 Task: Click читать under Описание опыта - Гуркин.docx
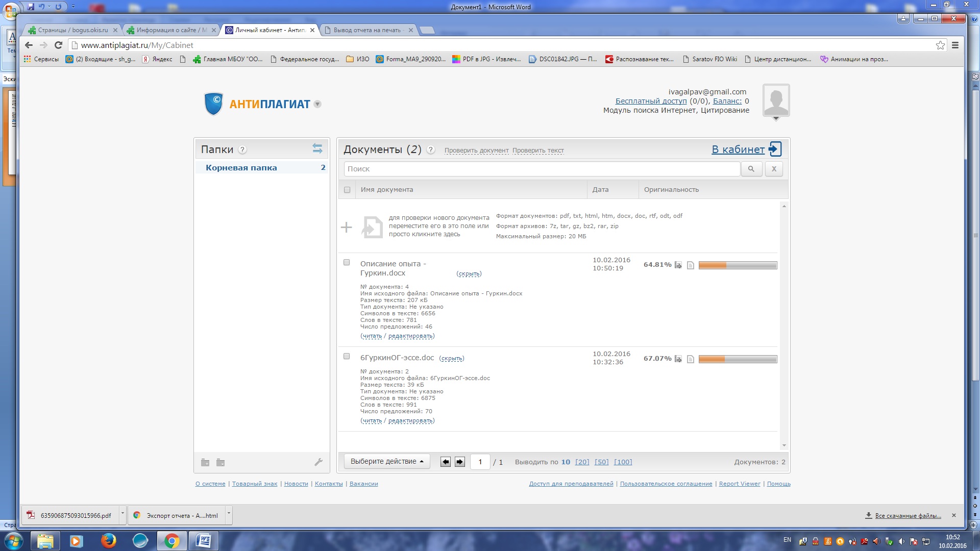[372, 336]
